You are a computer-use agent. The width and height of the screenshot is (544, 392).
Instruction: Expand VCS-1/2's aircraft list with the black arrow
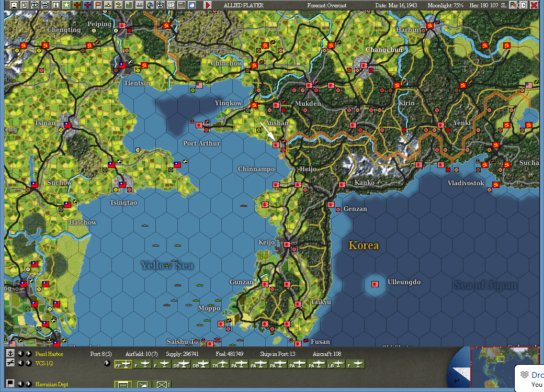point(107,362)
